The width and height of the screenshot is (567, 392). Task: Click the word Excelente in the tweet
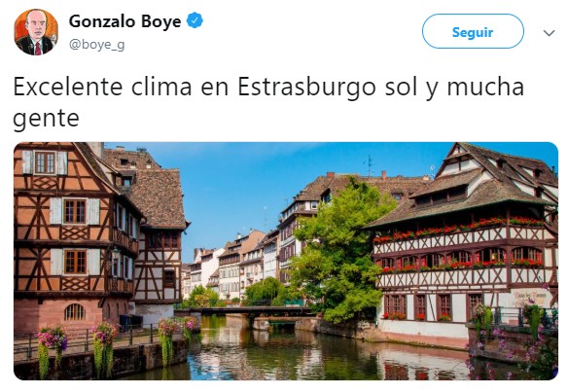click(x=68, y=87)
